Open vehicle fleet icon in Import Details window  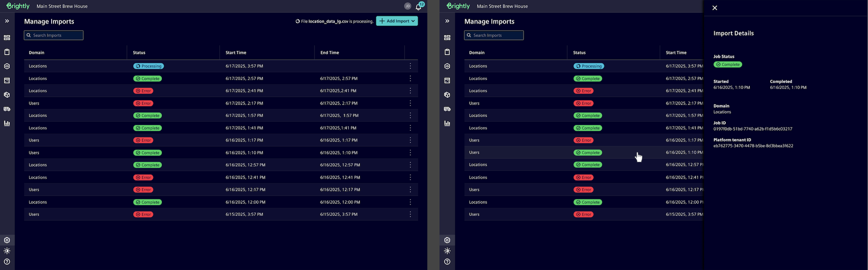click(447, 109)
